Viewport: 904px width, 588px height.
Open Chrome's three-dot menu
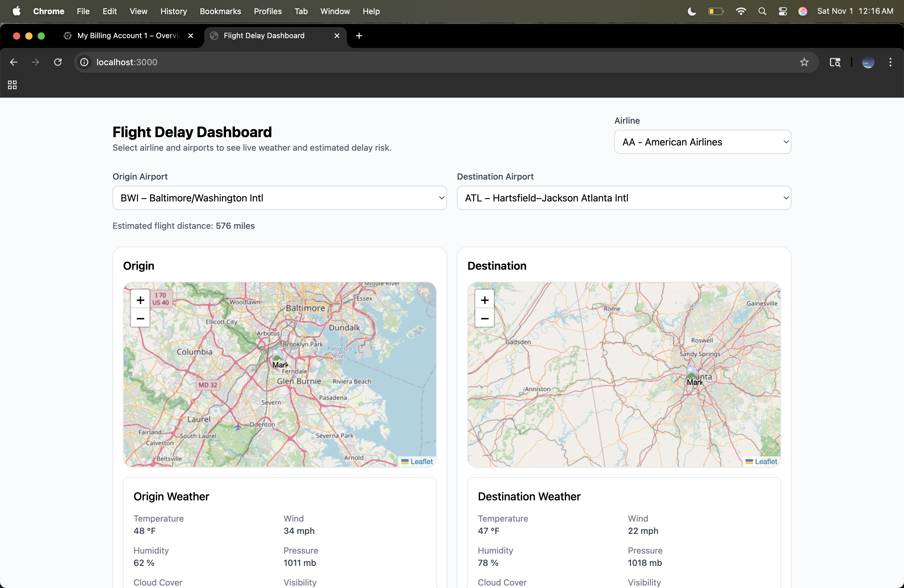pos(890,62)
